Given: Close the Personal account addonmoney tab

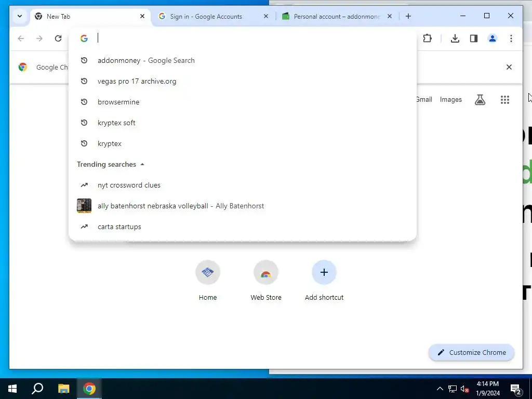Looking at the screenshot, I should click(x=390, y=16).
